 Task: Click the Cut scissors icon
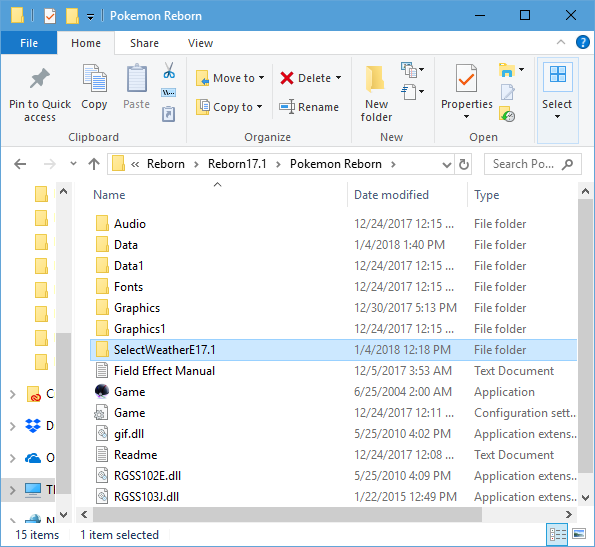[x=169, y=71]
